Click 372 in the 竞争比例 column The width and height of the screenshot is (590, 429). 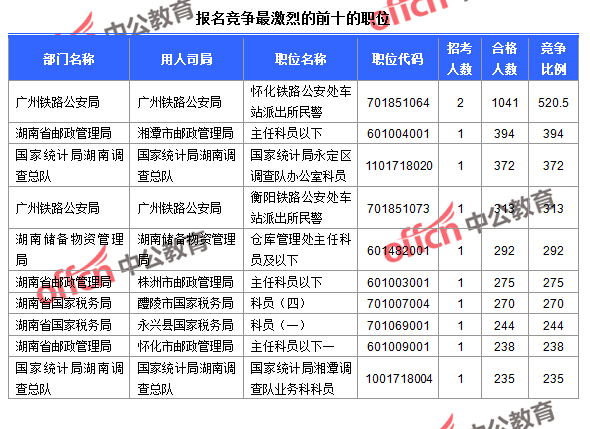553,166
